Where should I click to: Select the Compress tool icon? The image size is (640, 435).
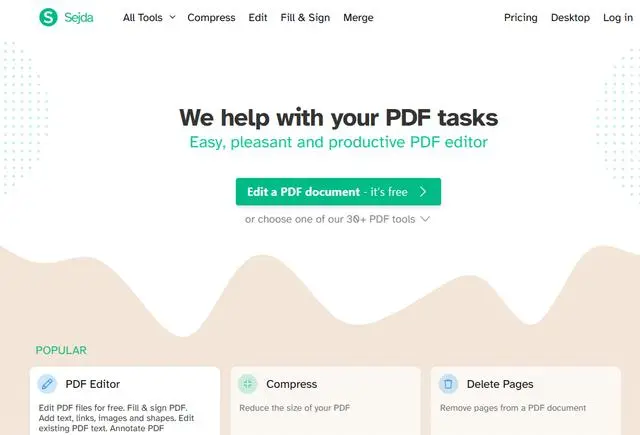(248, 384)
